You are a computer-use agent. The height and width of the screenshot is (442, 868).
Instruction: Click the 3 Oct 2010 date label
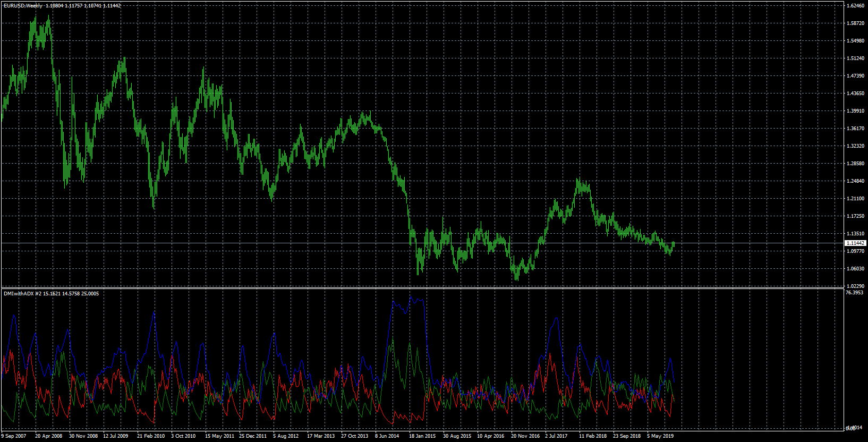[x=183, y=436]
